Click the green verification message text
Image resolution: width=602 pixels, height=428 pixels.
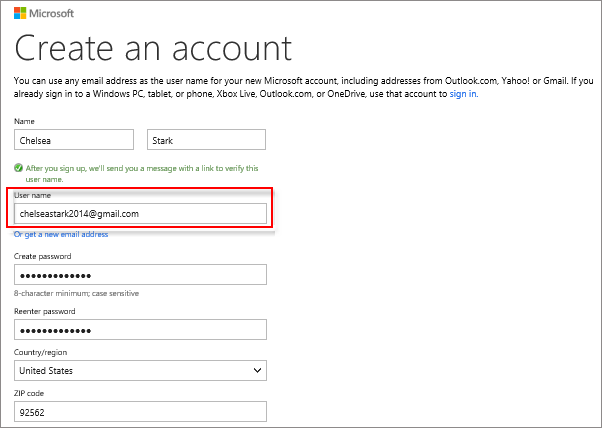pos(142,174)
